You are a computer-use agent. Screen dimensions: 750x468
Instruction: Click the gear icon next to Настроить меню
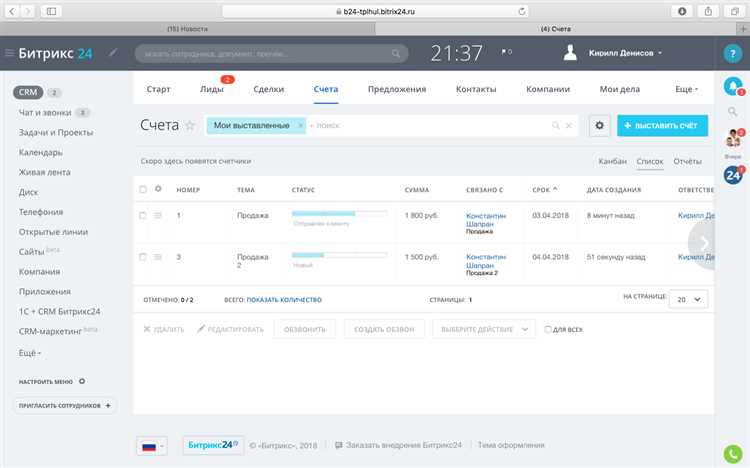[82, 381]
